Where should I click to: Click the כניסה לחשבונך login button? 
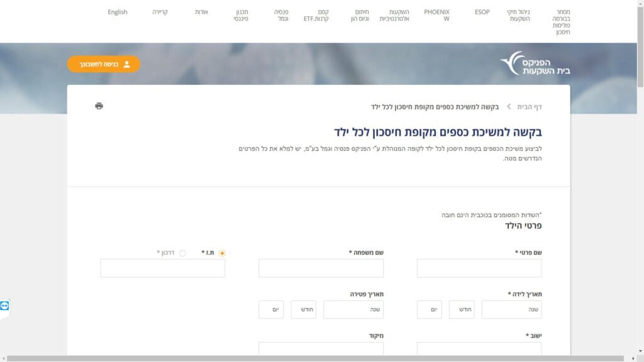click(x=104, y=64)
